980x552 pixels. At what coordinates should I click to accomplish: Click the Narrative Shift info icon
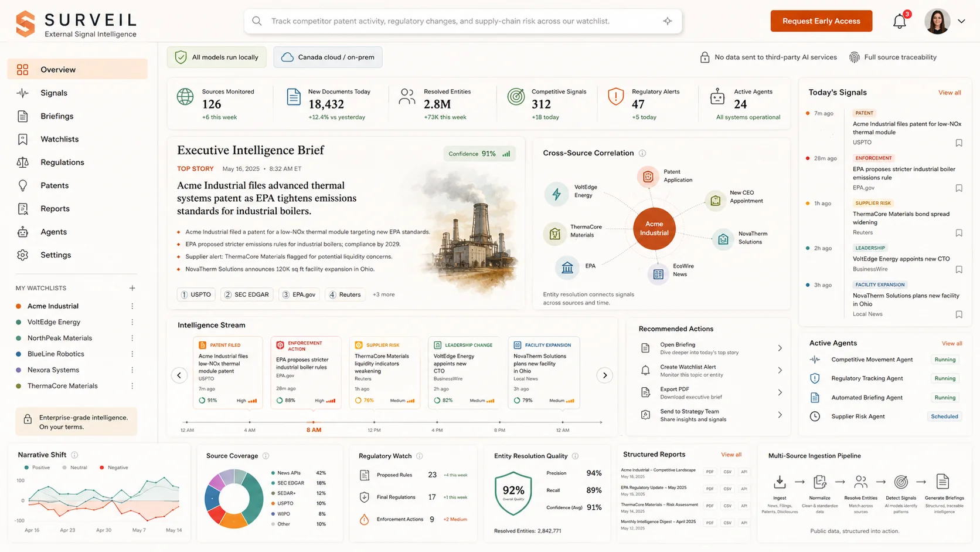(x=74, y=455)
